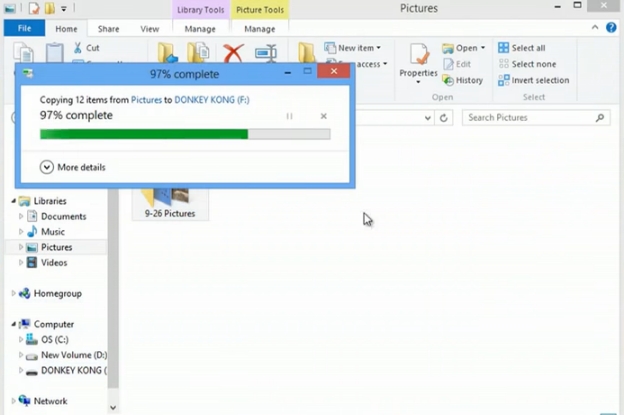
Task: Click the navigation pane scrollbar down arrow
Action: click(x=113, y=407)
